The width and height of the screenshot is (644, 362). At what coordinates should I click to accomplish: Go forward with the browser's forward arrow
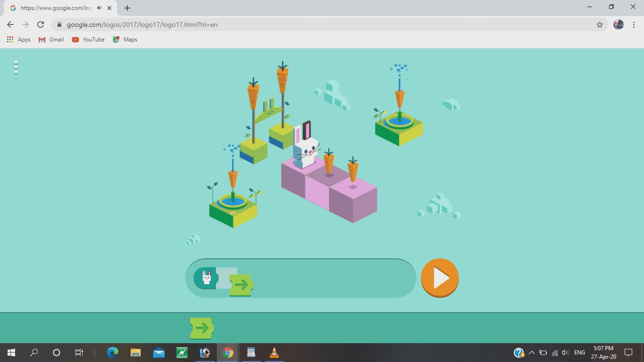[25, 25]
